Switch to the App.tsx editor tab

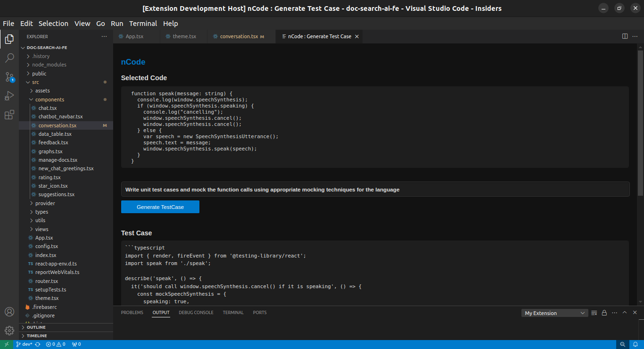137,36
